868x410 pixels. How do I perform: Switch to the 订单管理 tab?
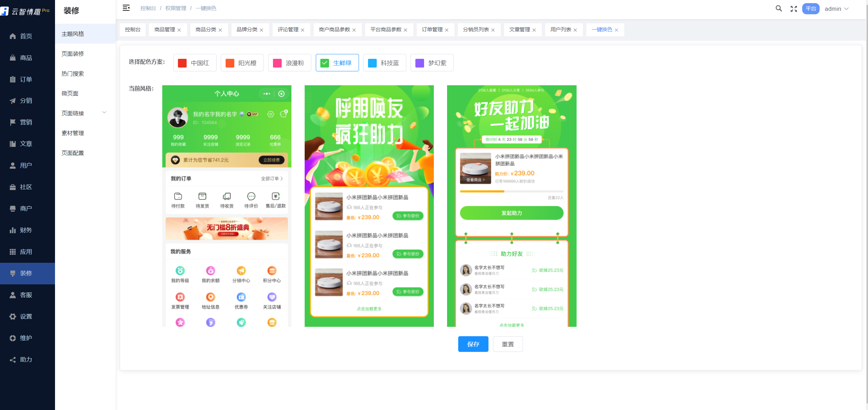[432, 30]
